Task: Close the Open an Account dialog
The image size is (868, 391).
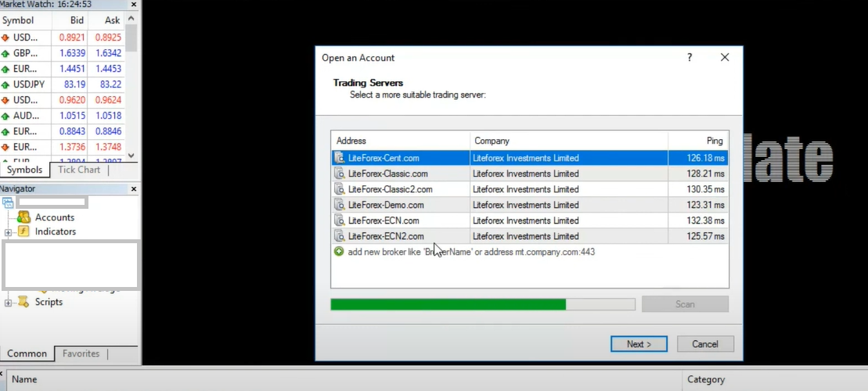Action: pyautogui.click(x=725, y=58)
